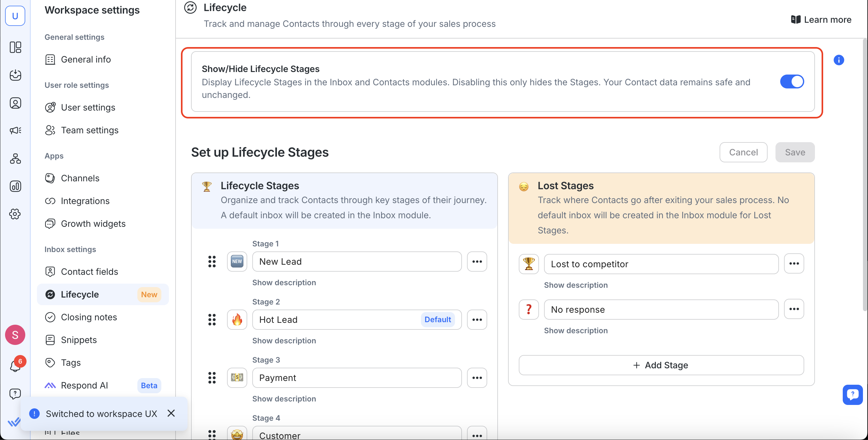The image size is (868, 440).
Task: Dismiss the Switched to workspace UX notification
Action: pos(171,413)
